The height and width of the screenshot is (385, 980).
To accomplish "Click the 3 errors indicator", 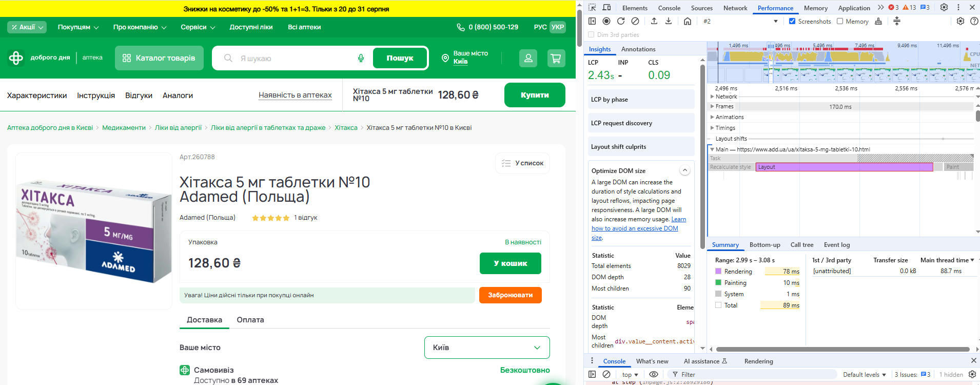I will click(894, 8).
